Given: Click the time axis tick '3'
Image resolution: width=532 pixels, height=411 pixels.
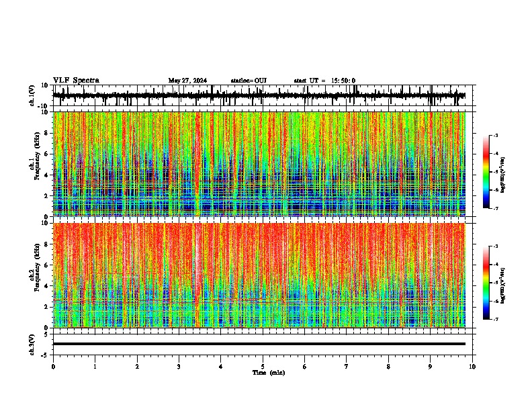Looking at the screenshot, I should (x=179, y=367).
